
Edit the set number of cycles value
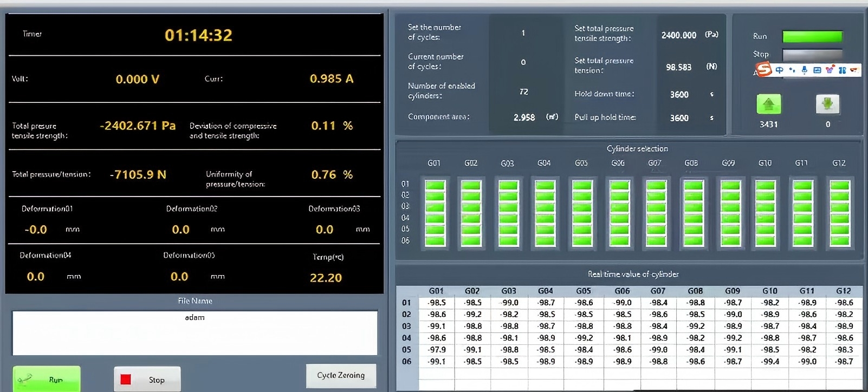[523, 33]
